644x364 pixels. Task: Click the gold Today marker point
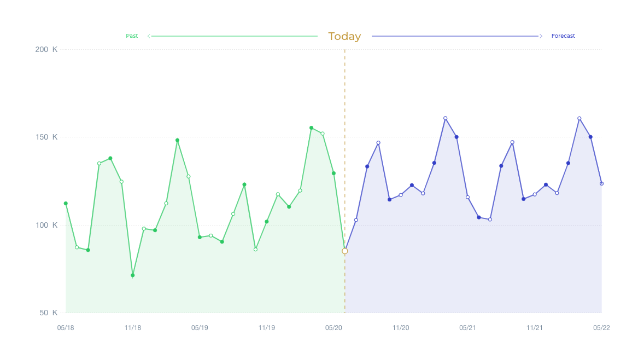coord(344,251)
